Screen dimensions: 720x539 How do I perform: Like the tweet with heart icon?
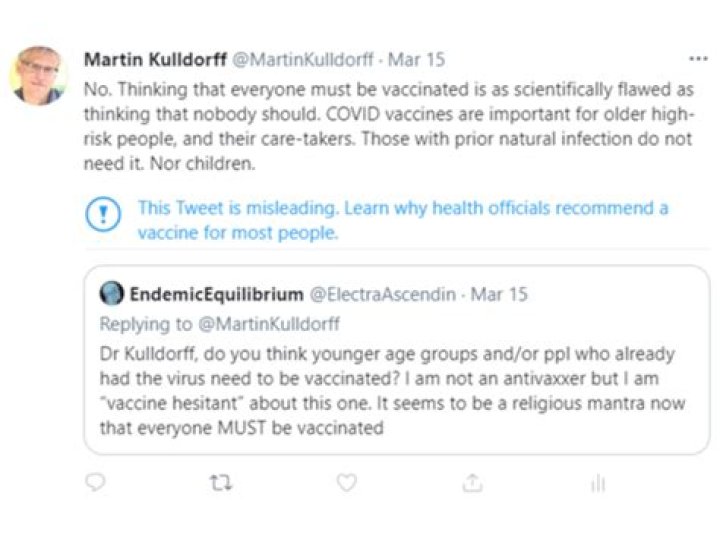click(x=346, y=483)
